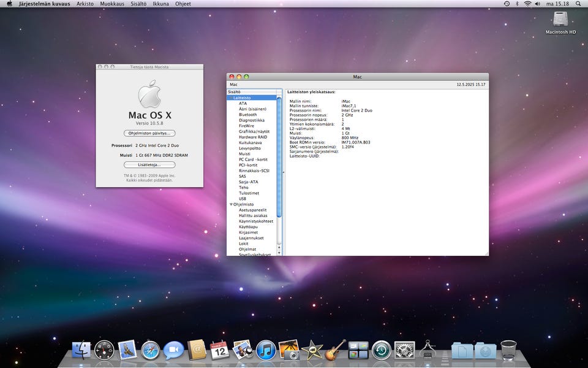Screen dimensions: 588x368
Task: Select Bluetooth in the hardware list
Action: point(247,115)
